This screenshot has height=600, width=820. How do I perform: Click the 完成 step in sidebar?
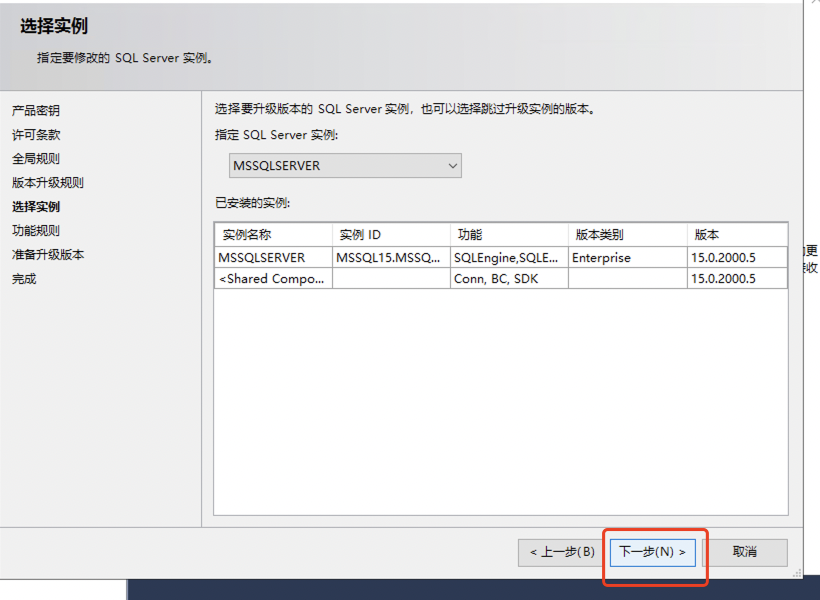pyautogui.click(x=24, y=279)
